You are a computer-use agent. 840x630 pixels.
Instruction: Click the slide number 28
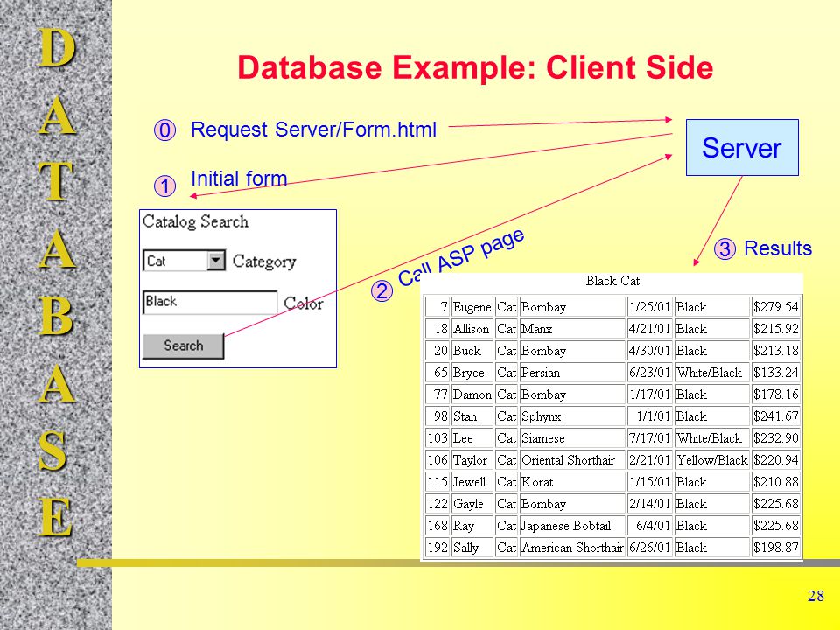point(815,596)
